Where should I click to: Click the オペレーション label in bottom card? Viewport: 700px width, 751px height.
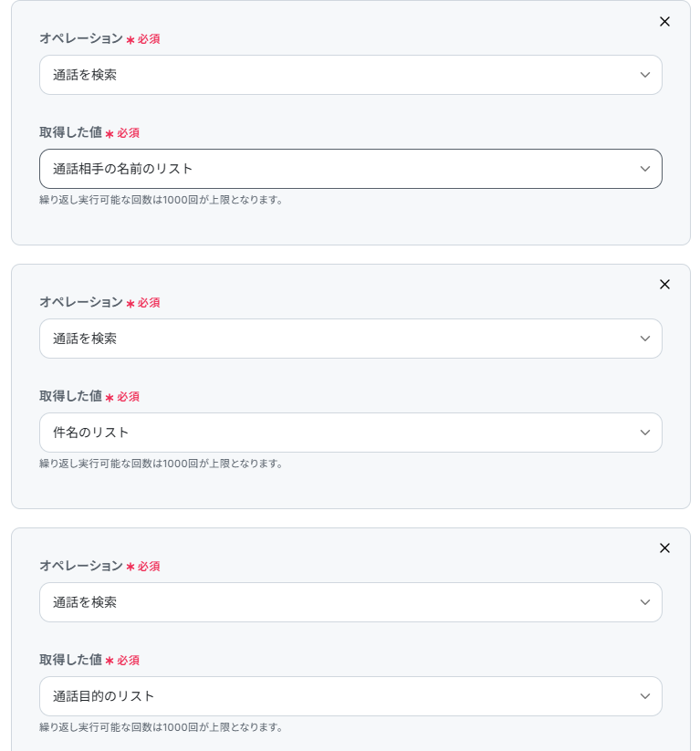[x=80, y=566]
